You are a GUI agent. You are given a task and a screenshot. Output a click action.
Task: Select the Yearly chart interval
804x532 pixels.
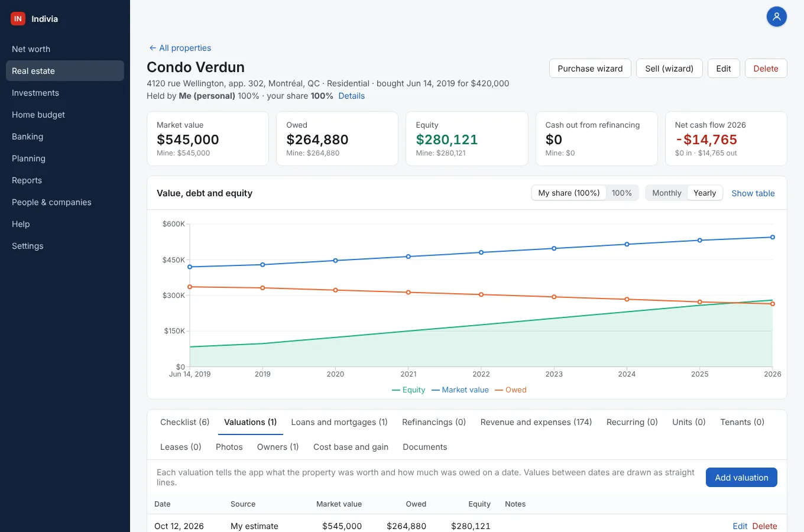[x=705, y=193]
